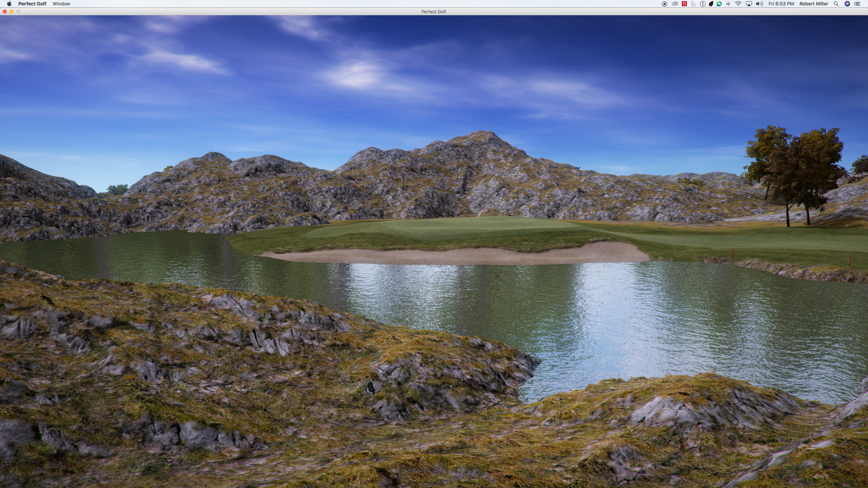Click the red square menu bar icon
The image size is (868, 488).
click(x=684, y=3)
